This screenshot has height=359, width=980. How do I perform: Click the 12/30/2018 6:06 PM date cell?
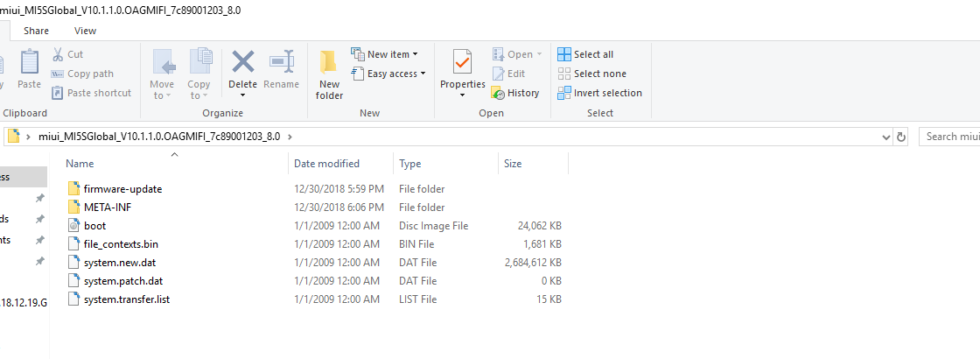pos(339,207)
